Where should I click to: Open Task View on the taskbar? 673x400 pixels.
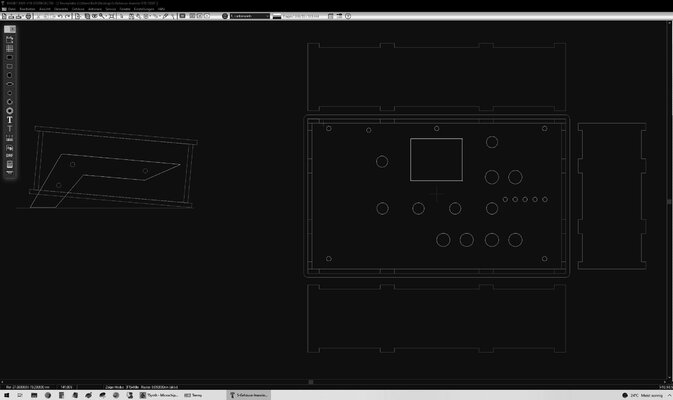click(20, 395)
